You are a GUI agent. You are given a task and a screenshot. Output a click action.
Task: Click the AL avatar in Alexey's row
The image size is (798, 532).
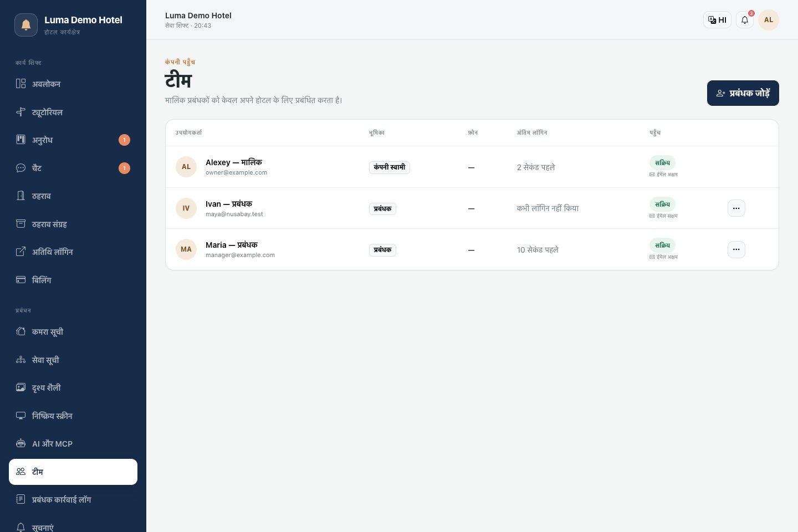(x=186, y=167)
